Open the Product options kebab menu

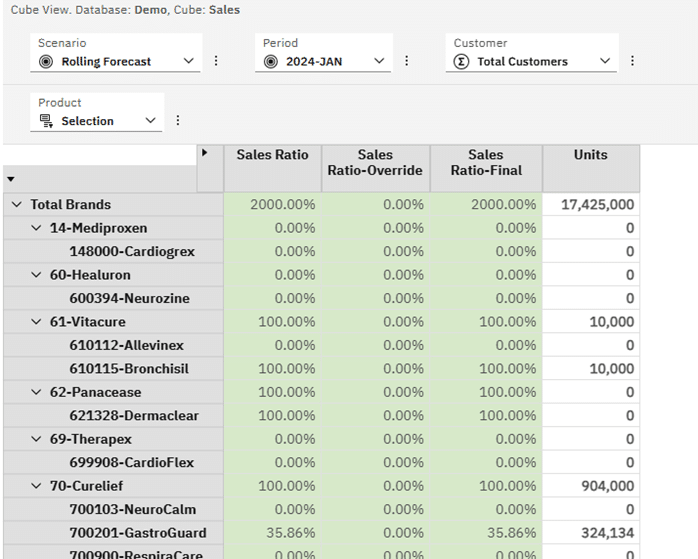178,121
